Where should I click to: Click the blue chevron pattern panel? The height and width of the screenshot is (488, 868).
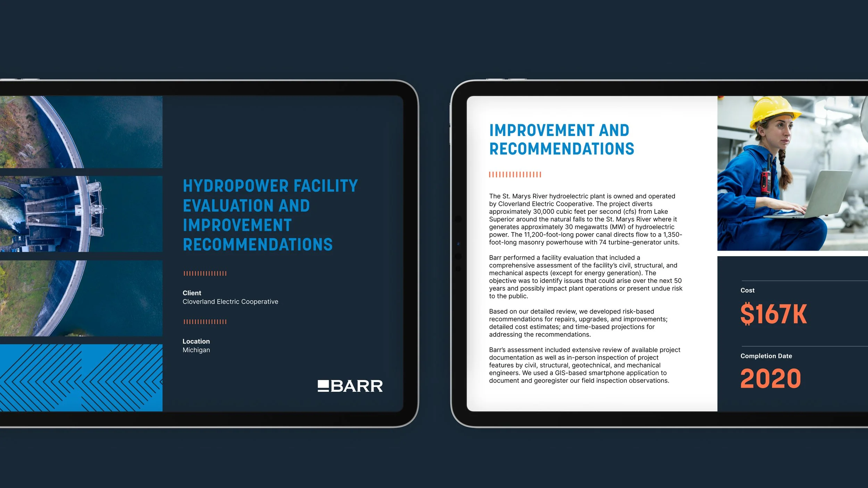[x=81, y=378]
